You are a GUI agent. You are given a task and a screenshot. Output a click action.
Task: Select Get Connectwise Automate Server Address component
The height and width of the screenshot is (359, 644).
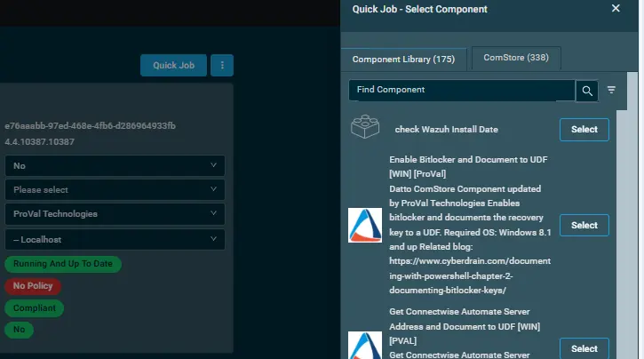584,348
